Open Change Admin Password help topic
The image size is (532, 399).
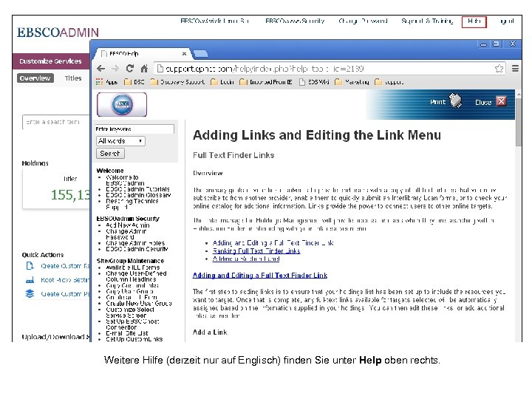pos(126,234)
